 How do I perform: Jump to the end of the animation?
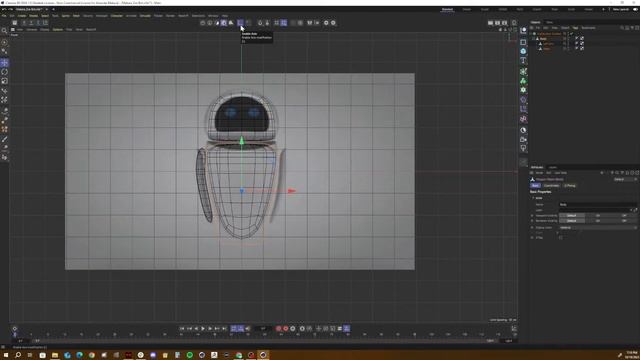(x=224, y=329)
